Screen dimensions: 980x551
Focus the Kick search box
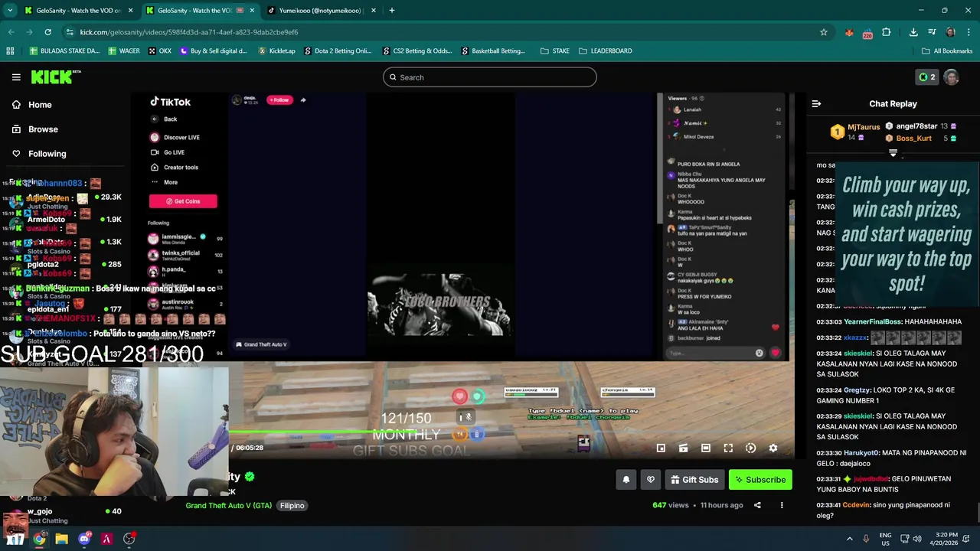point(489,77)
